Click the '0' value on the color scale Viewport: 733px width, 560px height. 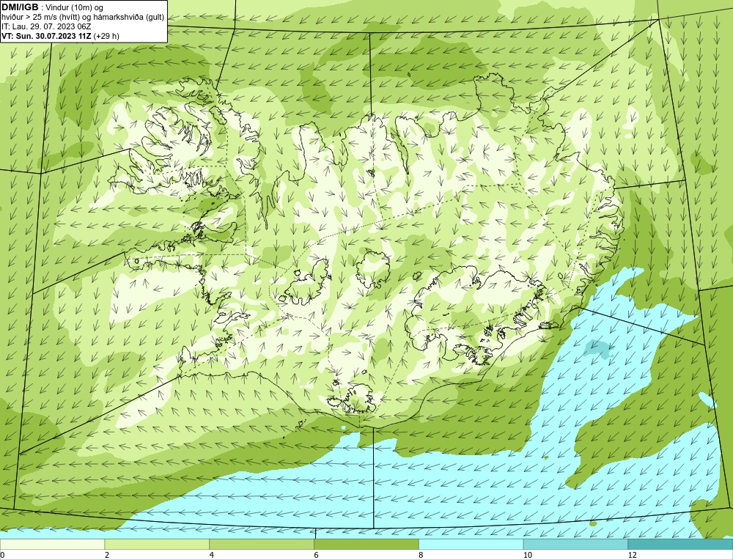tap(2, 555)
